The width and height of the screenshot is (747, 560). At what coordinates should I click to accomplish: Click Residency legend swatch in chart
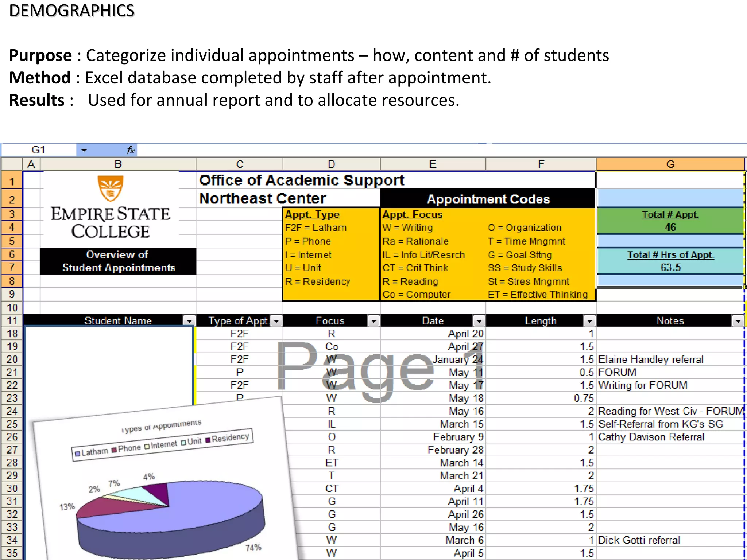click(208, 440)
